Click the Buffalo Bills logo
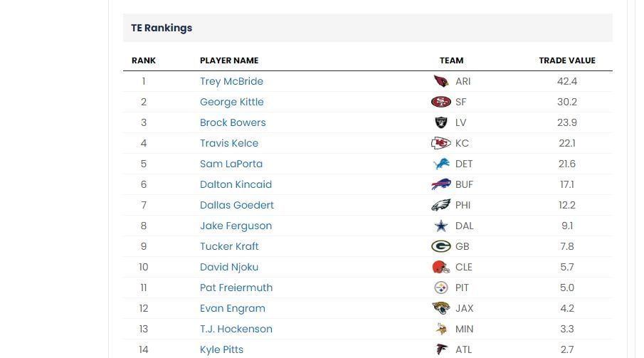 (441, 184)
